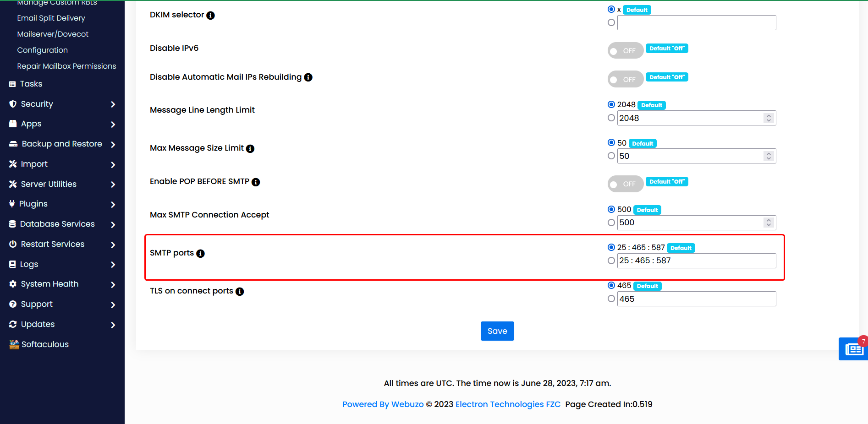Click the custom TLS on connect ports field
Screen dimensions: 868x424
click(x=696, y=299)
